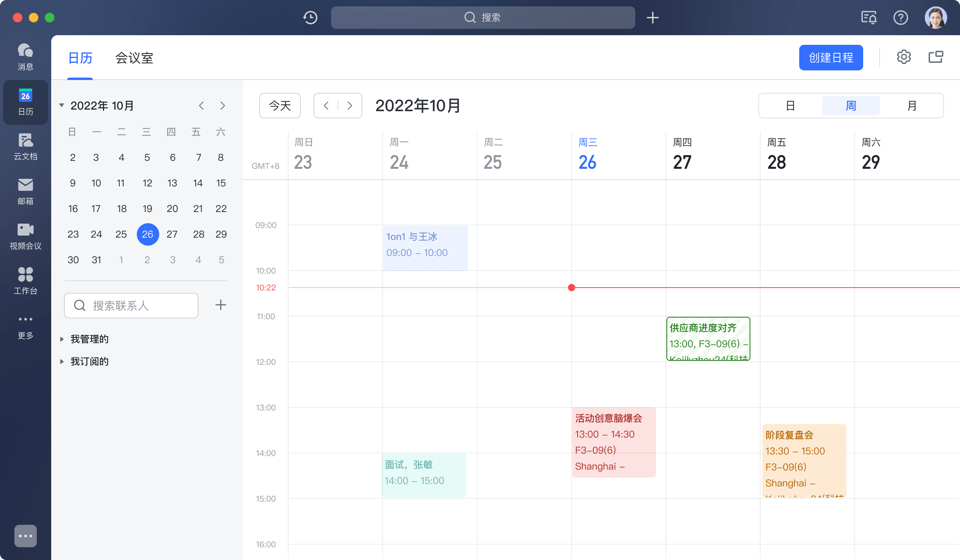The image size is (960, 560).
Task: Expand the 我管理的 calendar group
Action: (x=89, y=339)
